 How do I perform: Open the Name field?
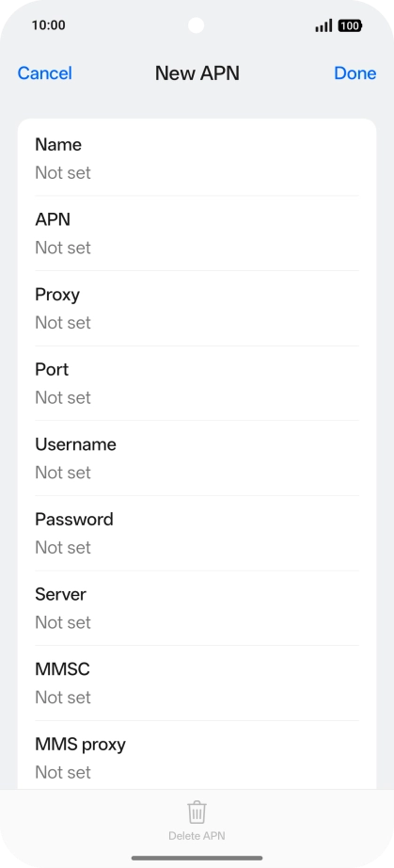pos(197,158)
